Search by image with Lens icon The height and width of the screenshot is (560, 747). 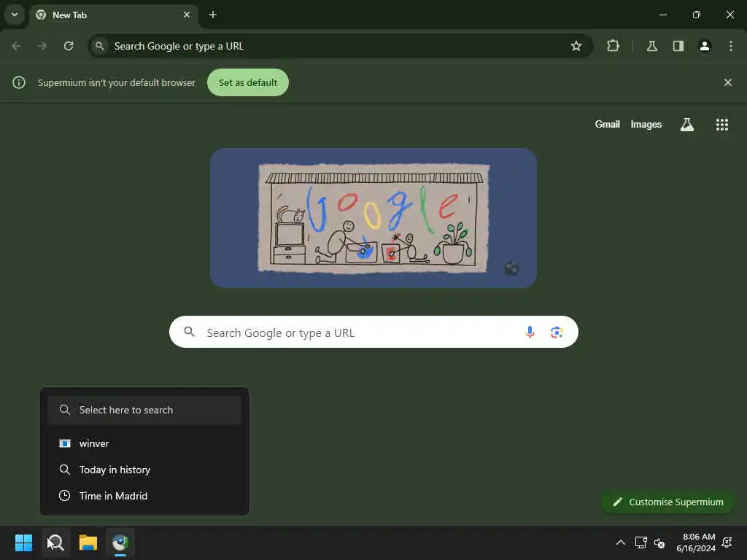(557, 332)
